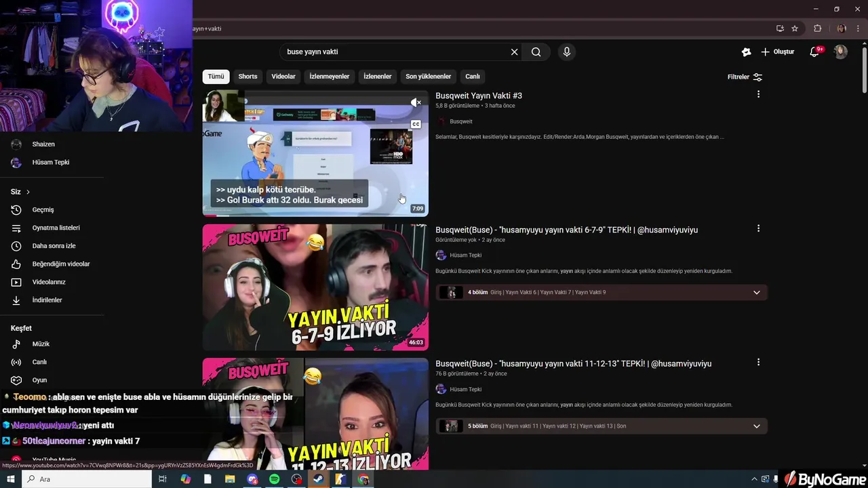Click the install-app icon in the address bar
Viewport: 868px width, 488px height.
click(780, 28)
